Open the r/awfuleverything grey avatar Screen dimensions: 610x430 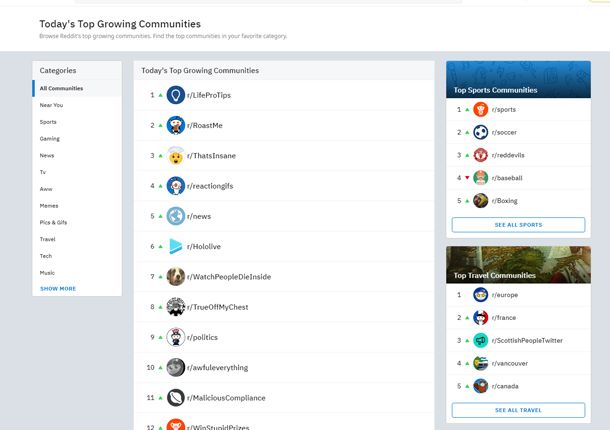[x=175, y=367]
